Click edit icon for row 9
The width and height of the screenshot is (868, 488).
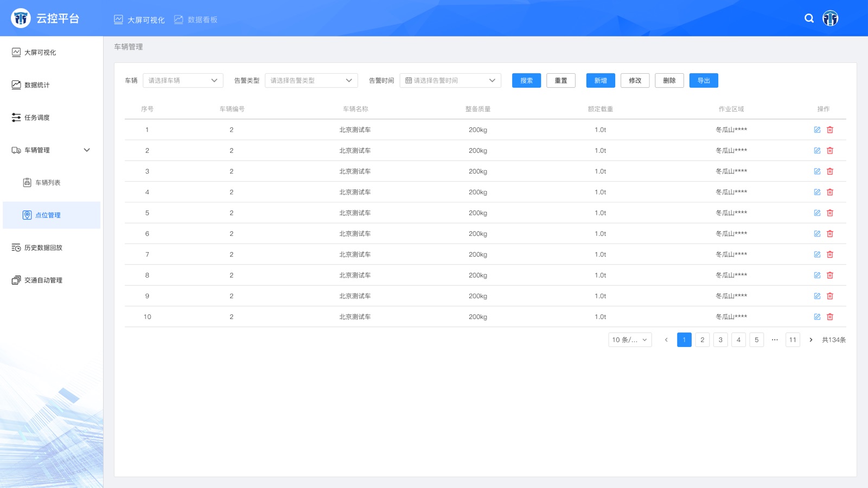[x=817, y=296]
